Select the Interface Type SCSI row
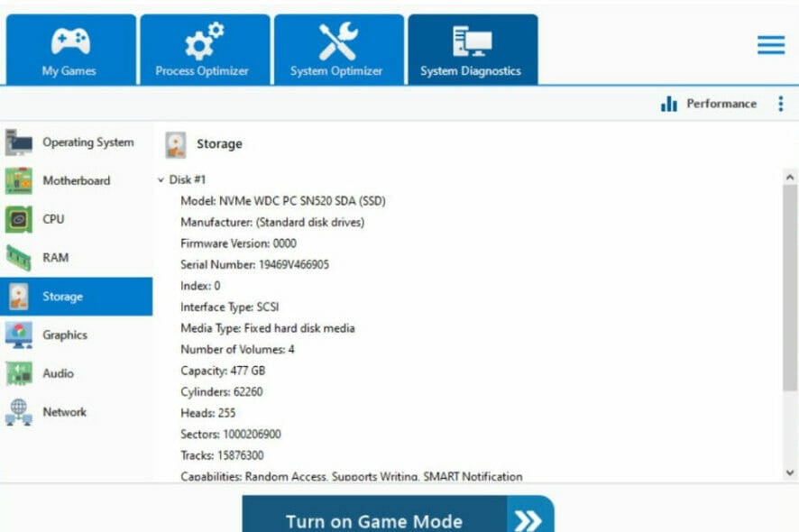 229,307
